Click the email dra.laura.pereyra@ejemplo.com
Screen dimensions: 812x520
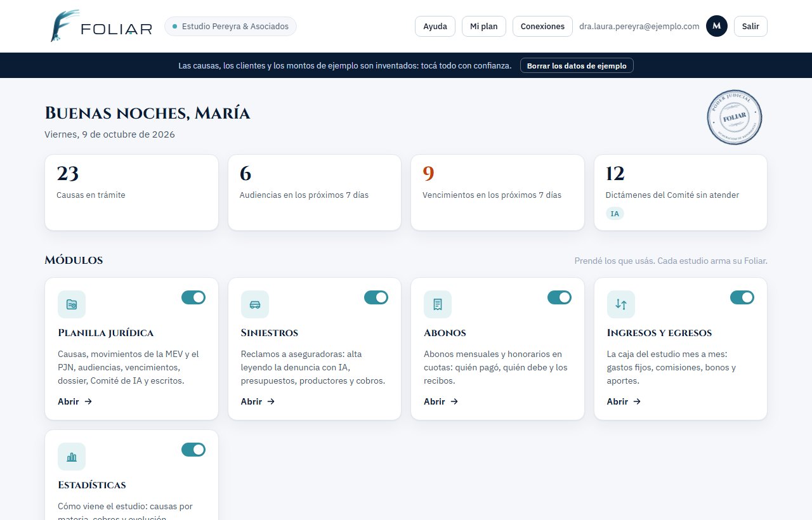(639, 27)
